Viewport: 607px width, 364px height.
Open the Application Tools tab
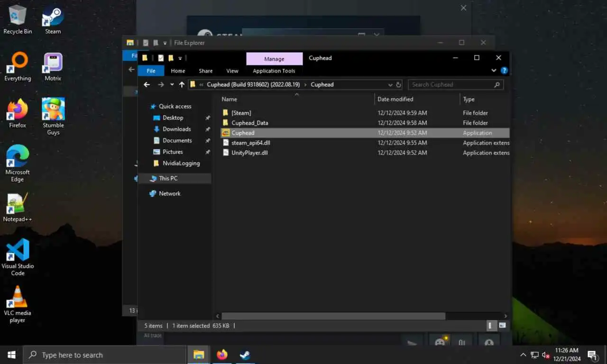point(274,71)
